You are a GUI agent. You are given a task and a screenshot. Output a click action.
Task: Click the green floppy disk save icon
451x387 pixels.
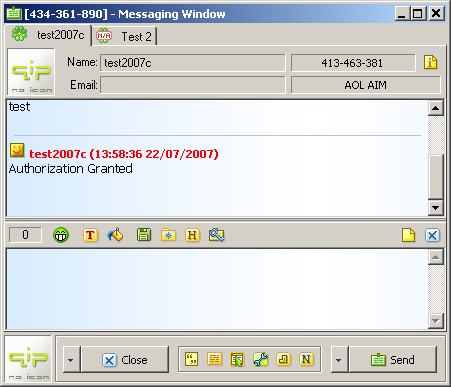click(144, 235)
